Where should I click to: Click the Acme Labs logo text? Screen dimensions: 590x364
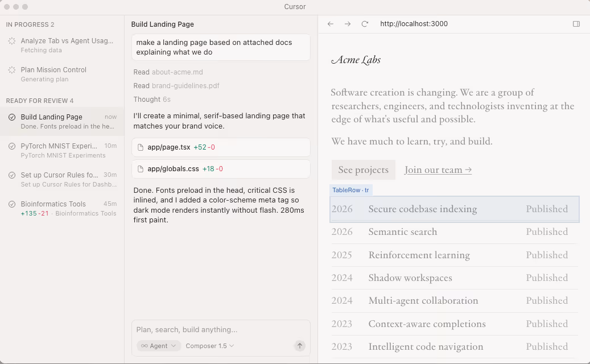click(356, 60)
